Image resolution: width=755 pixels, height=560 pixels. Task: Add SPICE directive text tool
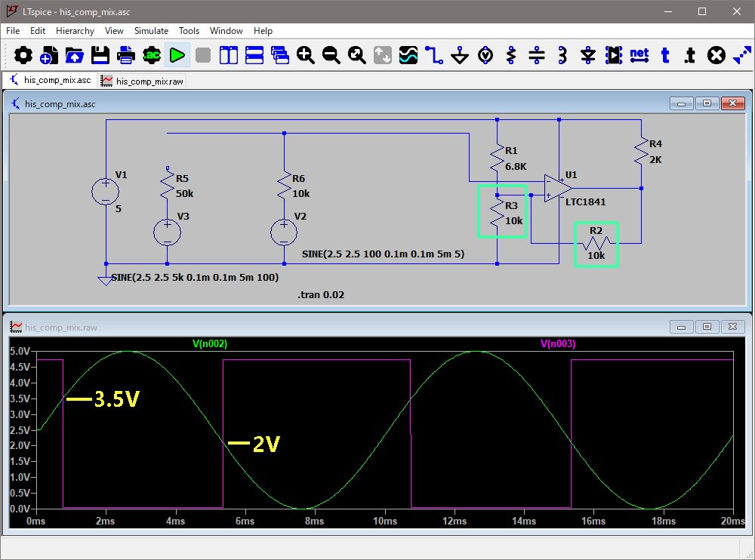click(x=690, y=55)
